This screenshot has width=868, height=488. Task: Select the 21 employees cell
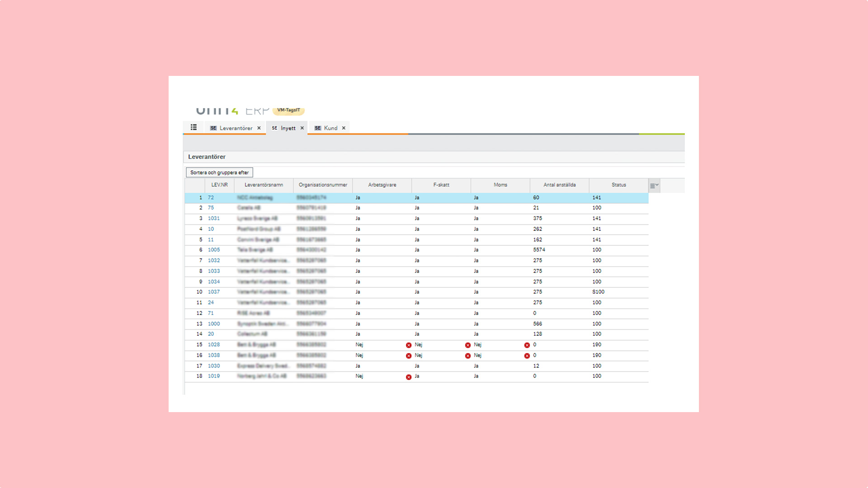(x=560, y=208)
